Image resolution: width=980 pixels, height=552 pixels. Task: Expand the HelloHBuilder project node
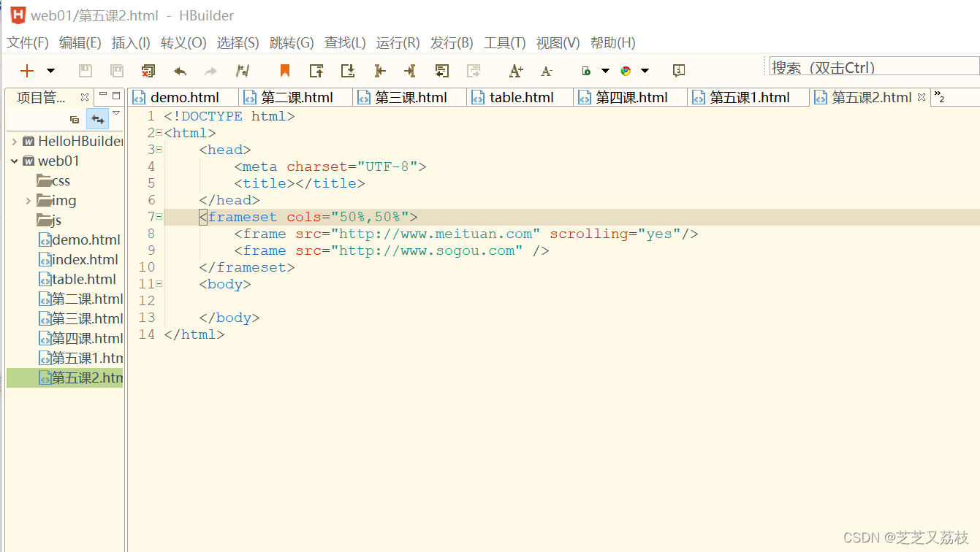[15, 142]
